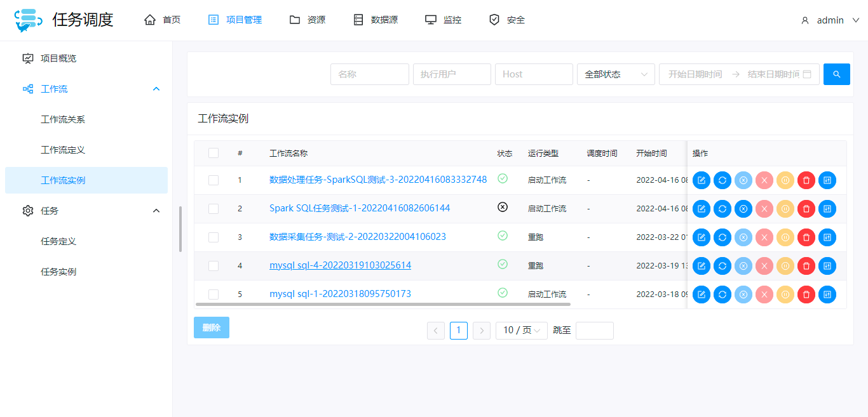868x417 pixels.
Task: Open workflow mysql sql-4-20220319103025614 link
Action: pyautogui.click(x=340, y=265)
